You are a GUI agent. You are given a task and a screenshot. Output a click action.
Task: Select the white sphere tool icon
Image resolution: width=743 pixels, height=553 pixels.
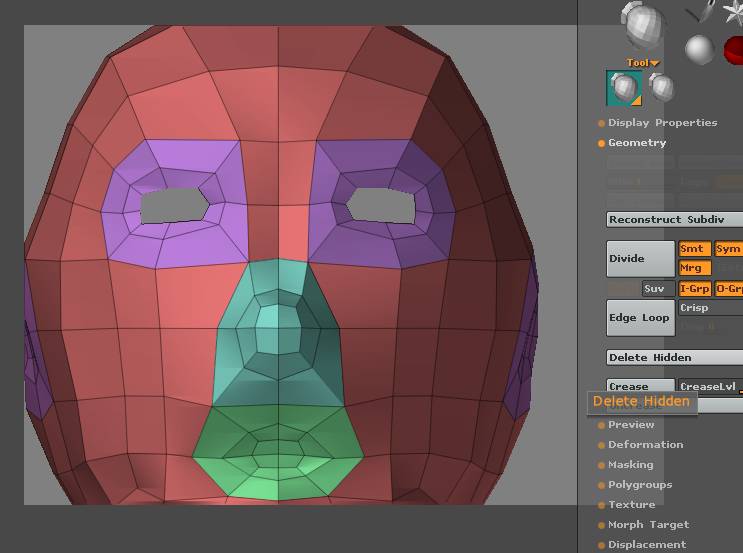tap(698, 49)
